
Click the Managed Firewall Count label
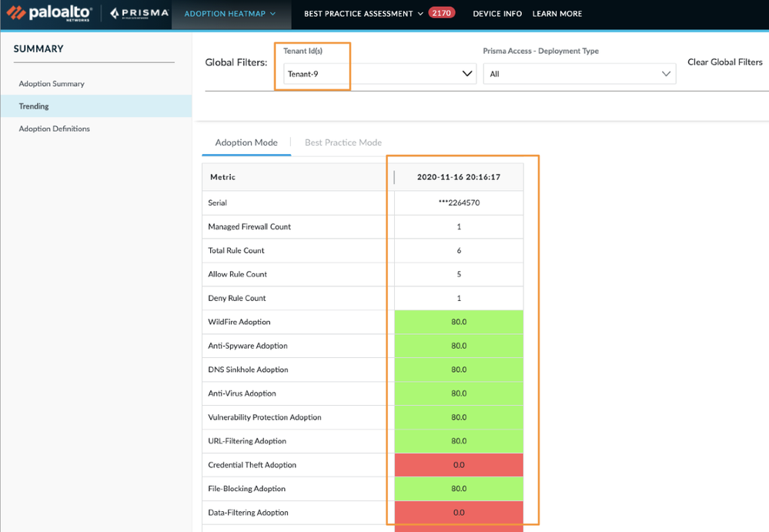tap(249, 226)
